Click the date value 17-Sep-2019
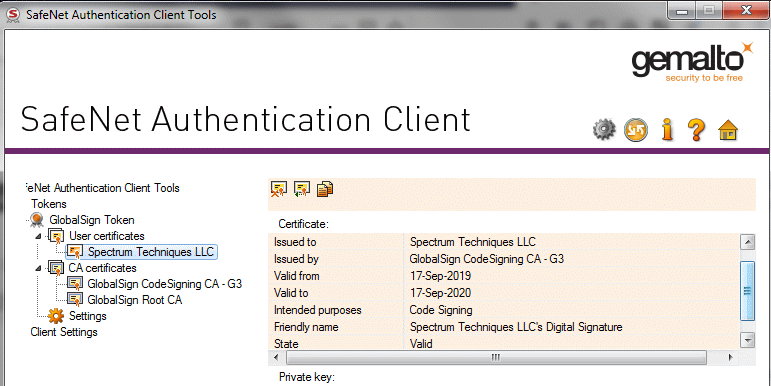The width and height of the screenshot is (771, 386). coord(441,276)
